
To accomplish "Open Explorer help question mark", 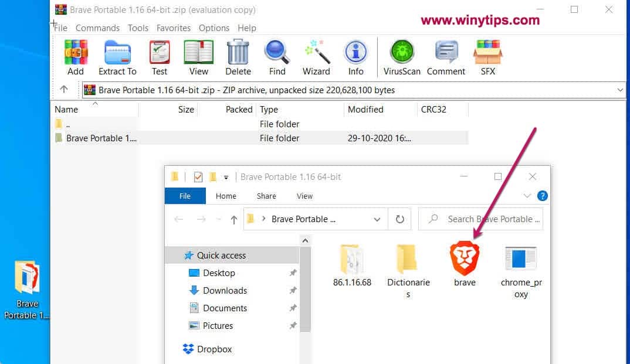I will [x=542, y=196].
